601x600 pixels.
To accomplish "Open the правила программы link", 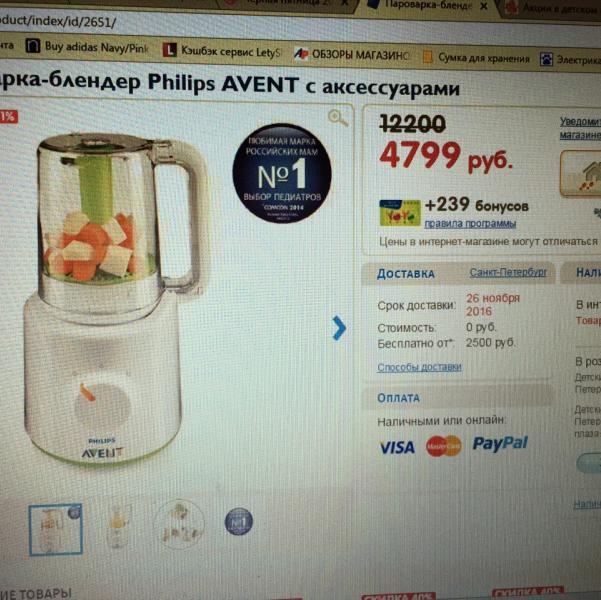I will tap(470, 223).
